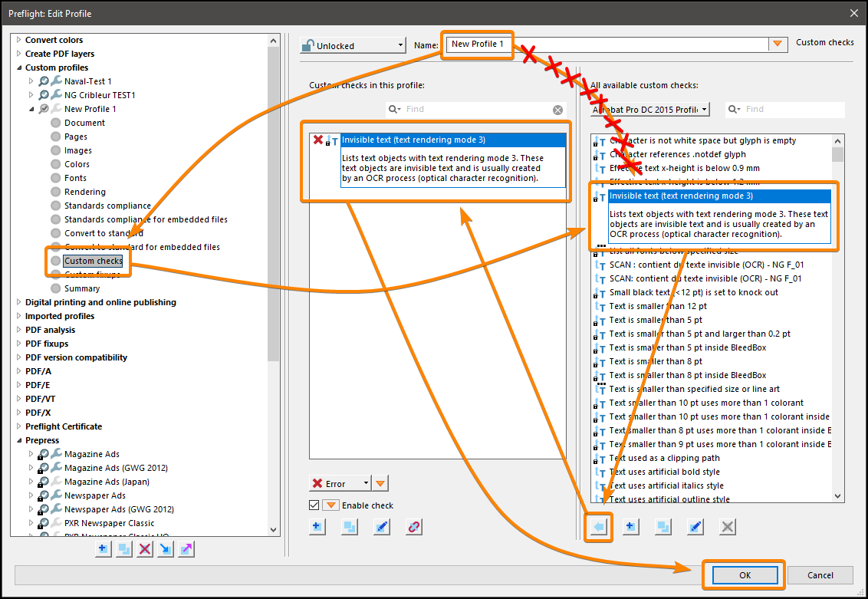The image size is (868, 599).
Task: Click the plus icon to create a new custom check
Action: click(630, 527)
